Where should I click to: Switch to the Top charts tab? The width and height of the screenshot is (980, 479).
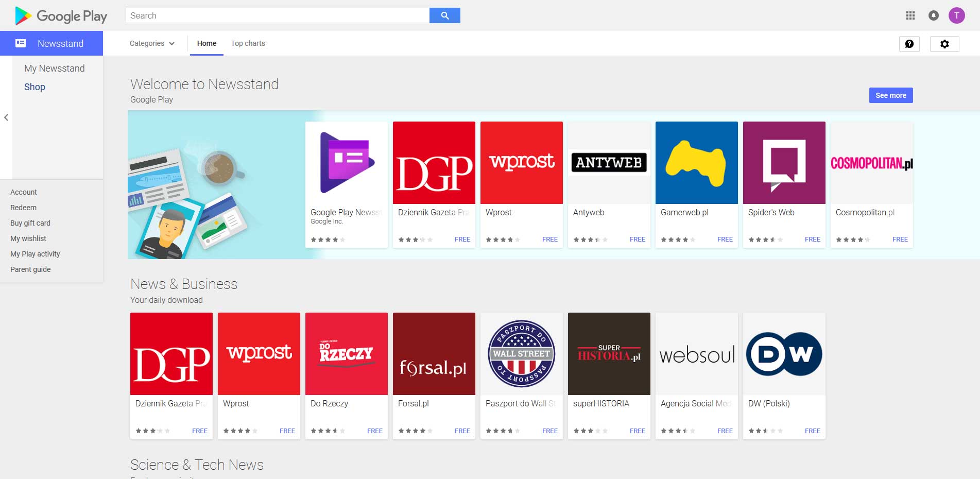248,43
